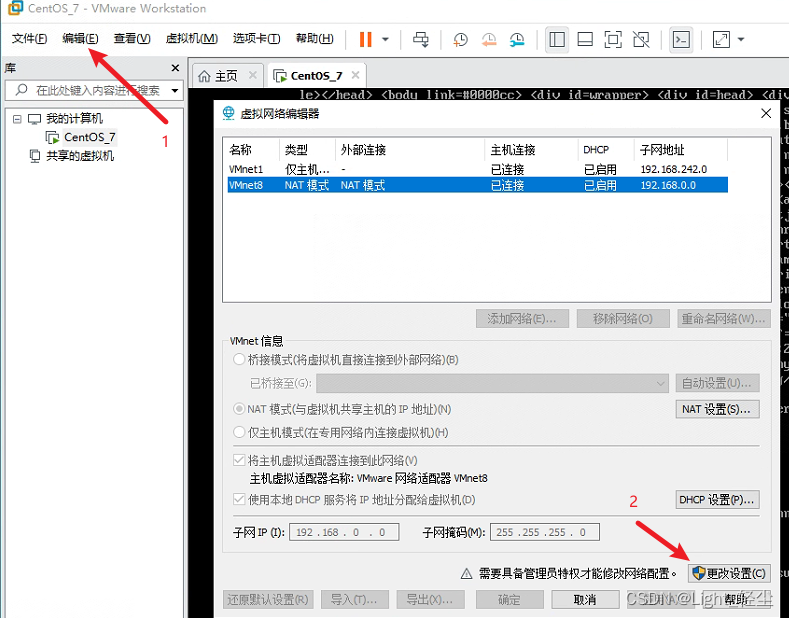Screen dimensions: 789x618
Task: Click the 重命名网络(W) button
Action: click(x=724, y=319)
